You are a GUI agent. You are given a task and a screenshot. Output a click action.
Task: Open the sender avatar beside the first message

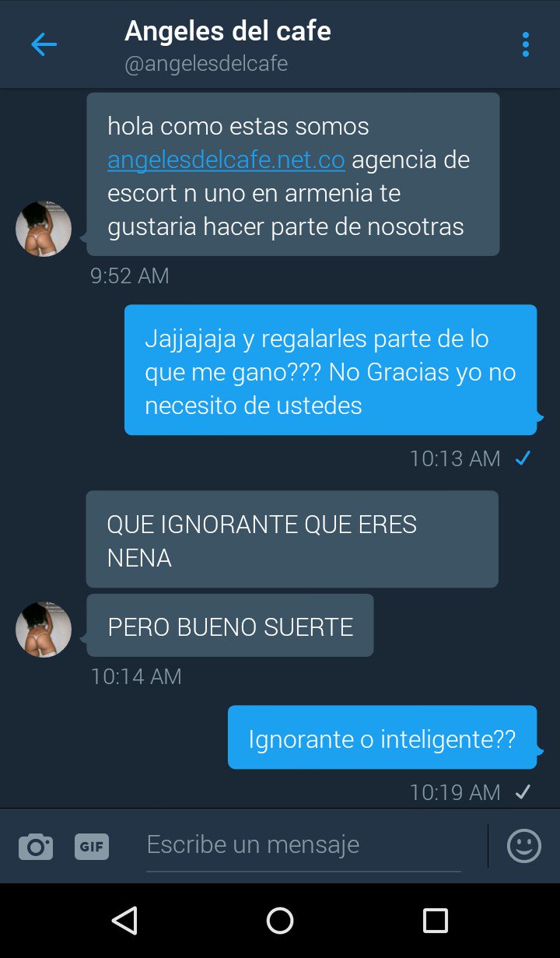tap(44, 229)
